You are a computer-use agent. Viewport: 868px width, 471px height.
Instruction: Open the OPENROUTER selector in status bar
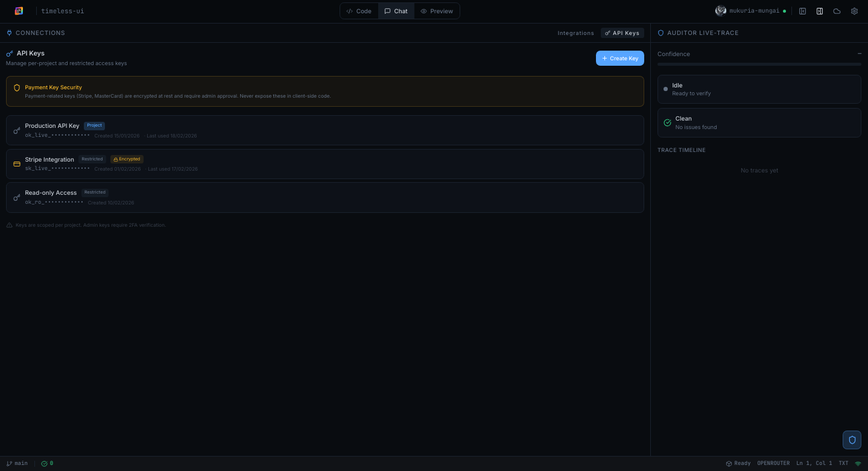tap(773, 463)
